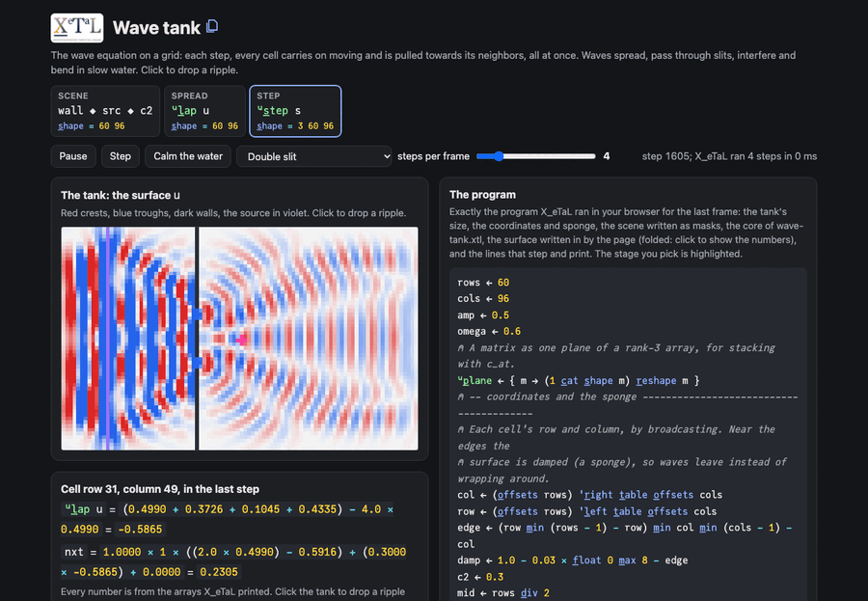Screen dimensions: 868x601
Task: Pause the wave simulation
Action: coord(73,156)
